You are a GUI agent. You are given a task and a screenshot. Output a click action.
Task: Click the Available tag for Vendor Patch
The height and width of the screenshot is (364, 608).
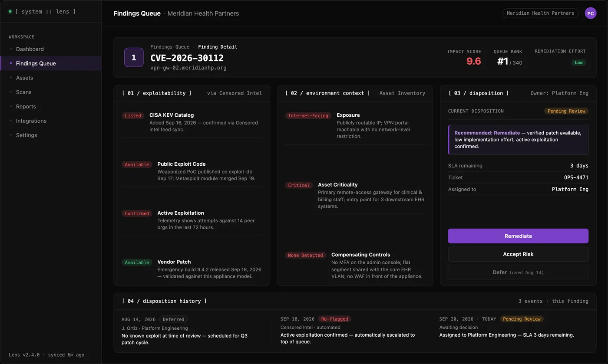click(x=137, y=262)
